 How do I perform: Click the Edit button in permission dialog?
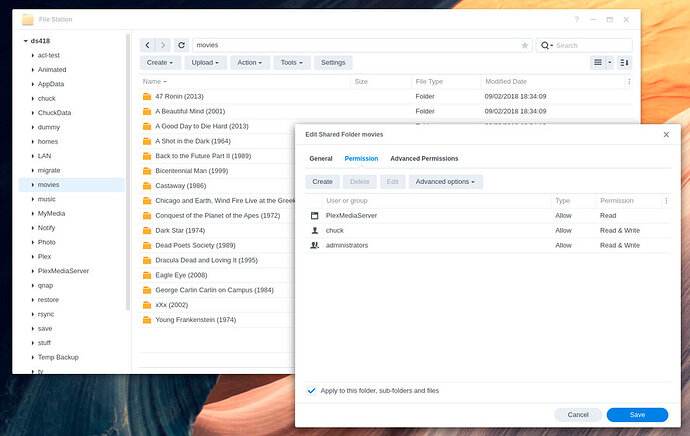[x=393, y=182]
